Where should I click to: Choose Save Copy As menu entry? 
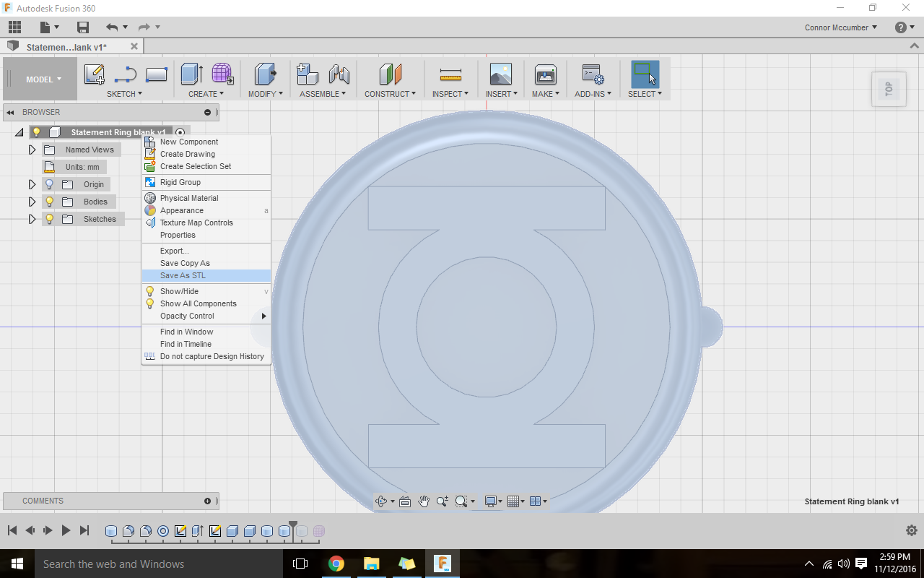click(x=206, y=263)
